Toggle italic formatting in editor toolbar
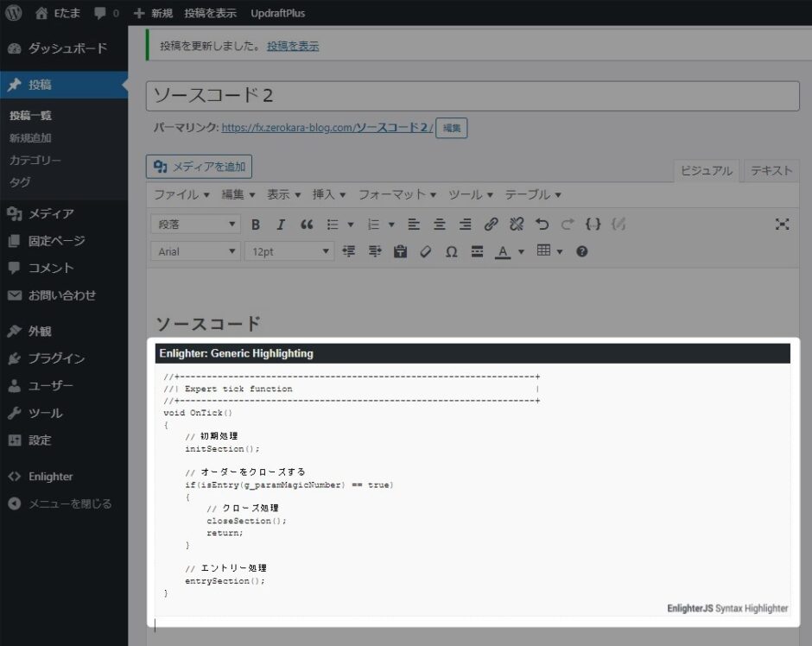The height and width of the screenshot is (646, 812). tap(281, 225)
